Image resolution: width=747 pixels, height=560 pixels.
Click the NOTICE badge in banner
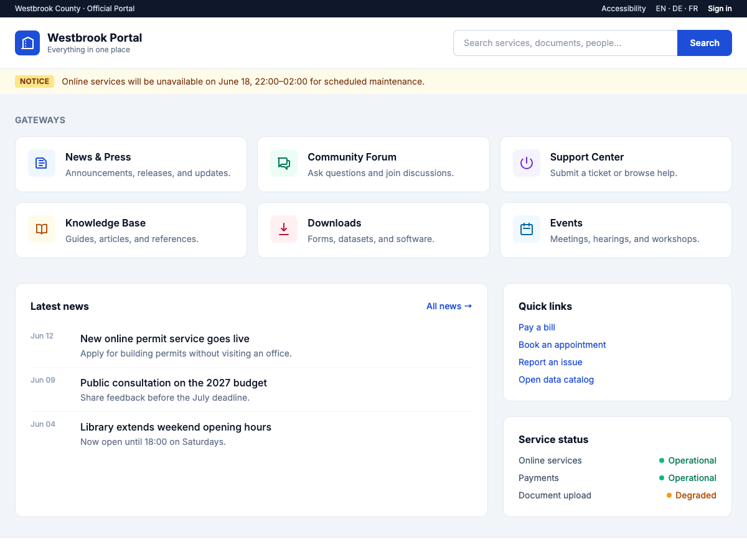coord(34,82)
